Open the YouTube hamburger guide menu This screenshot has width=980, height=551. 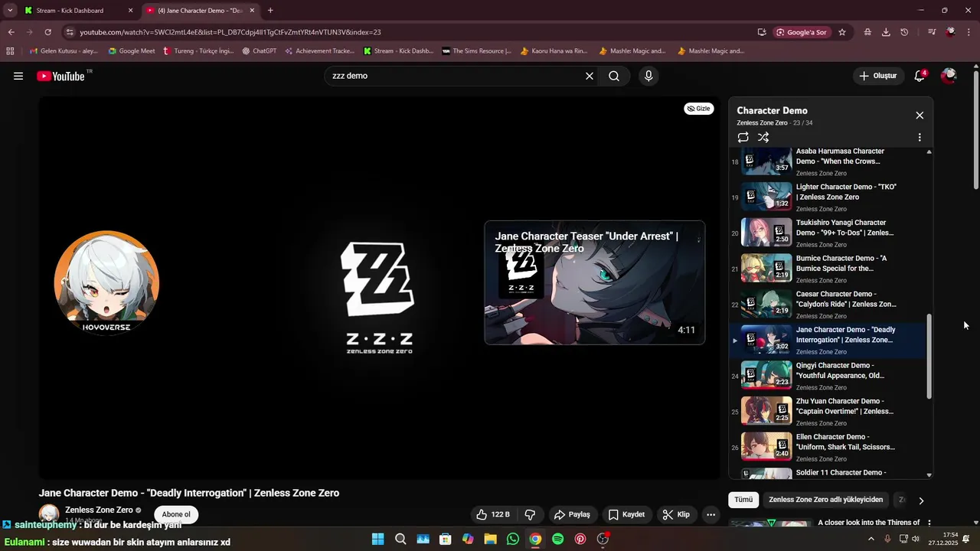tap(18, 76)
